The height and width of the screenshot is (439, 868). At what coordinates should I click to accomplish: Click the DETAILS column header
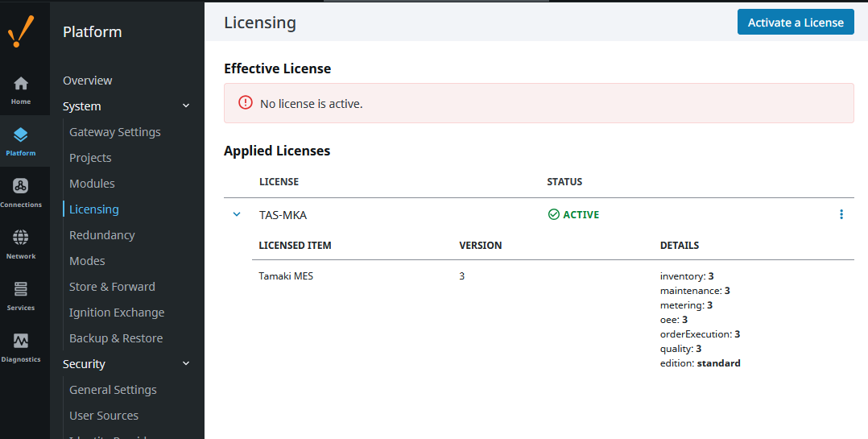[680, 245]
